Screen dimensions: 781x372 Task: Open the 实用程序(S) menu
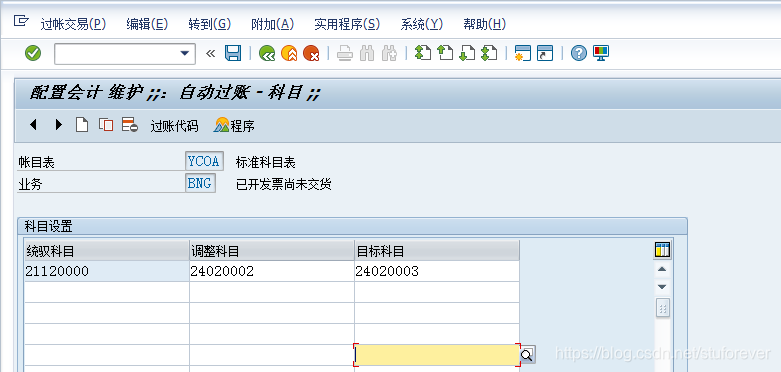(347, 24)
